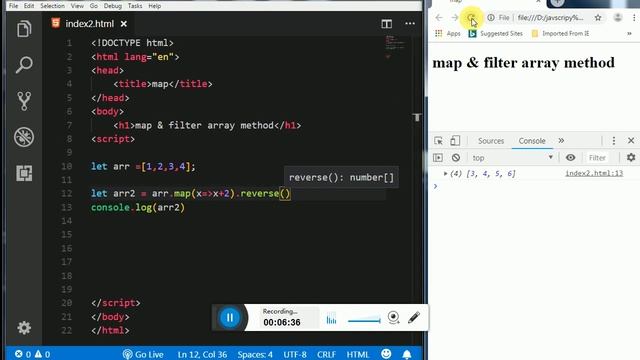640x360 pixels.
Task: Click the browser address bar URL
Action: (x=550, y=18)
